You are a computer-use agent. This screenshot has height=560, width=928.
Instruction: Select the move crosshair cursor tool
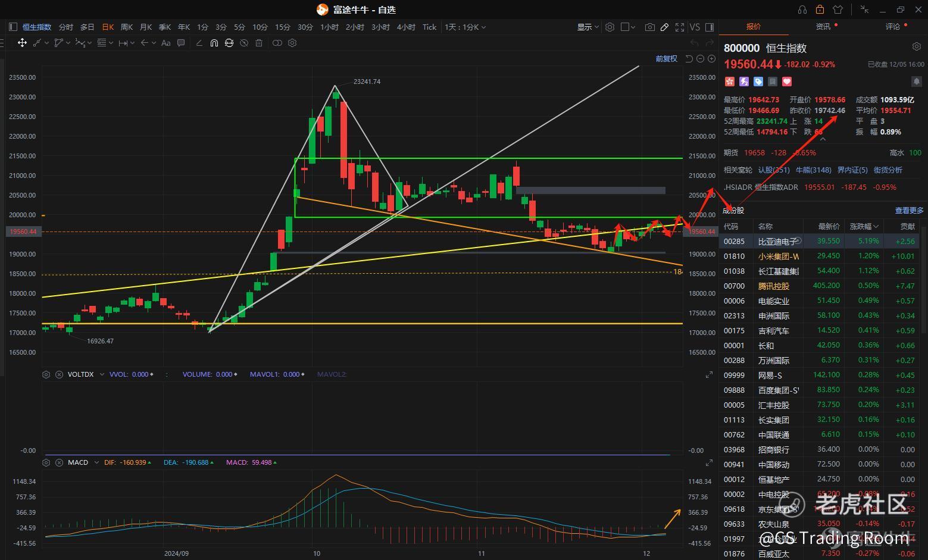click(22, 43)
